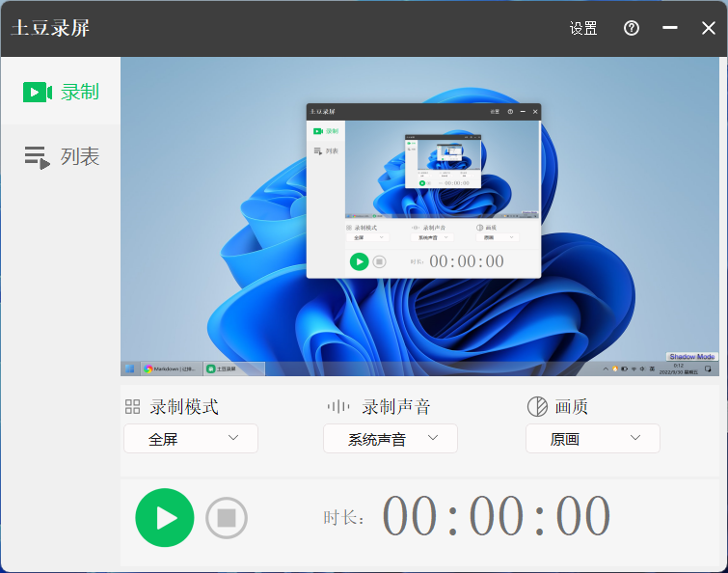Image resolution: width=728 pixels, height=573 pixels.
Task: Open help via the question mark icon
Action: pyautogui.click(x=632, y=28)
